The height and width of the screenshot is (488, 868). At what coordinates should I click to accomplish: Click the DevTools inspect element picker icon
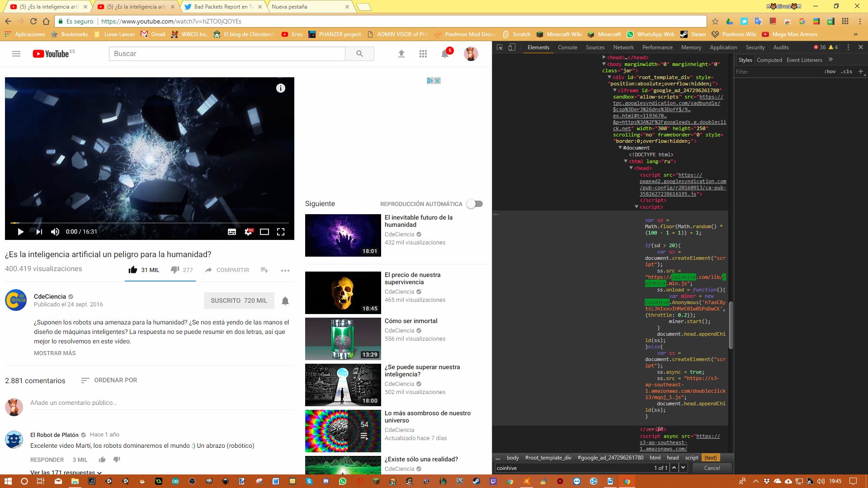coord(500,47)
